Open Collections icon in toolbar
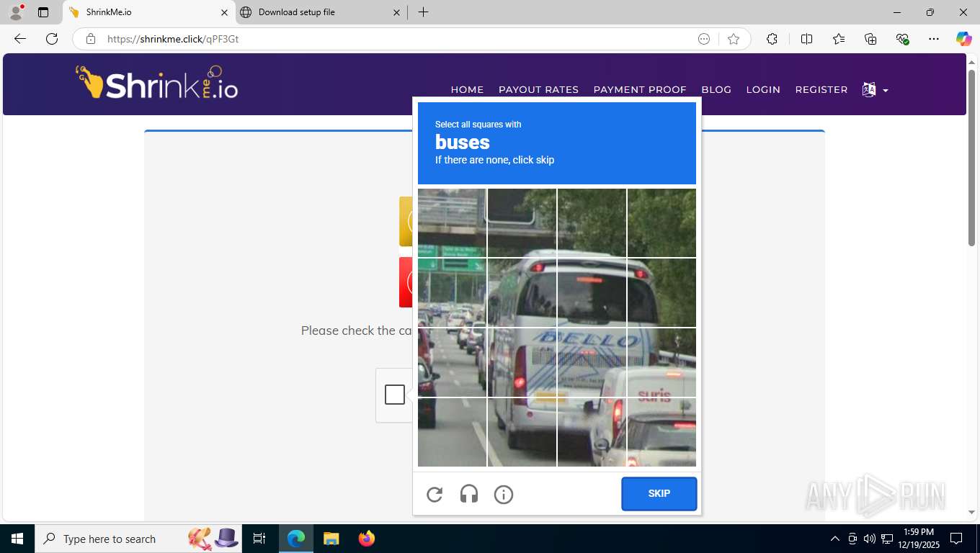Screen dimensions: 980x553 (x=870, y=39)
